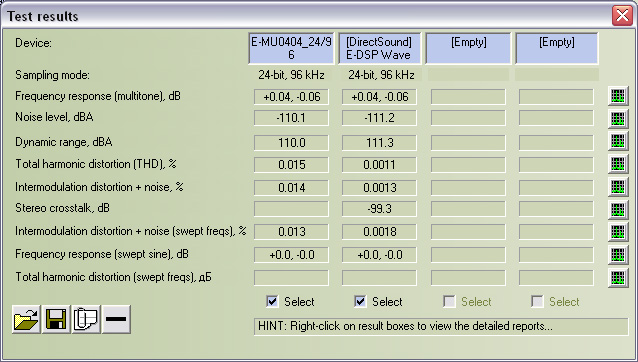Click the E-MU0404 swept sine +0.0, -0.0 box
The height and width of the screenshot is (362, 638).
pos(291,255)
